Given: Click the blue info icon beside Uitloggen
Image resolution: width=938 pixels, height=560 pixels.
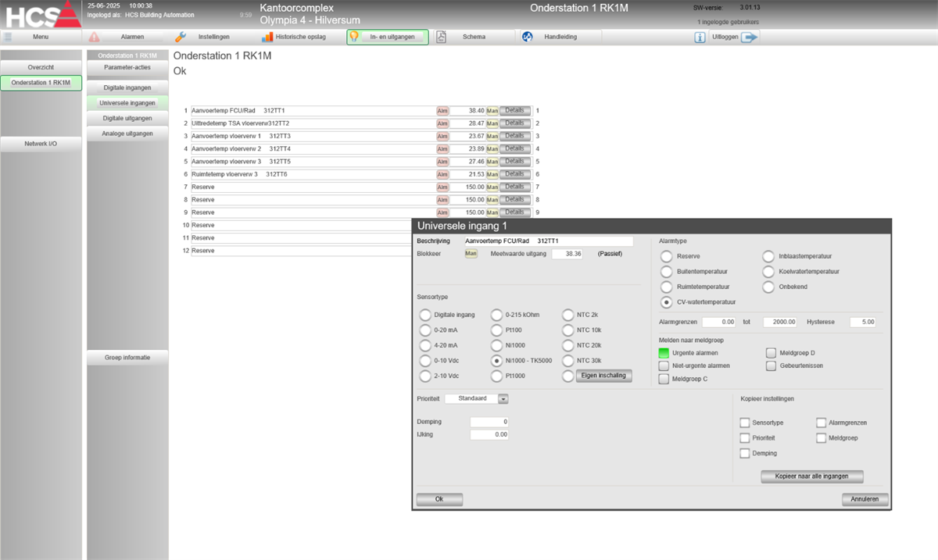Looking at the screenshot, I should 700,37.
